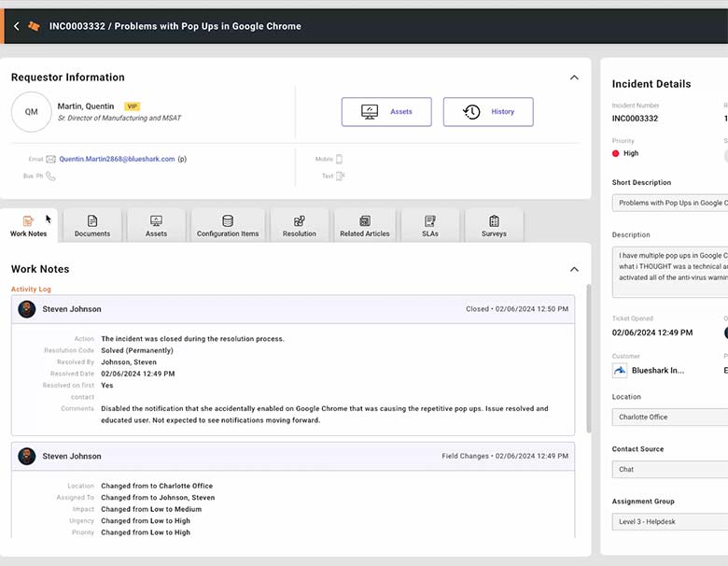
Task: Open the Resolution tab
Action: 300,226
